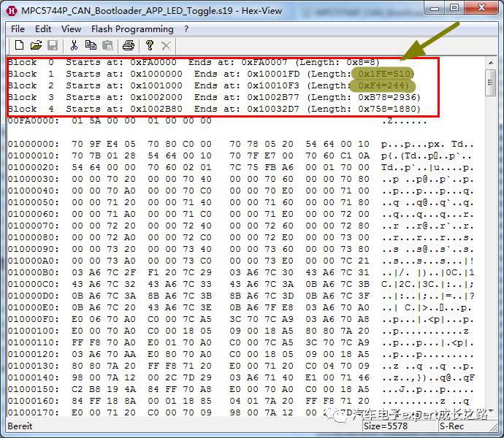The height and width of the screenshot is (438, 504).
Task: Click address label 01000020:
Action: coord(34,167)
